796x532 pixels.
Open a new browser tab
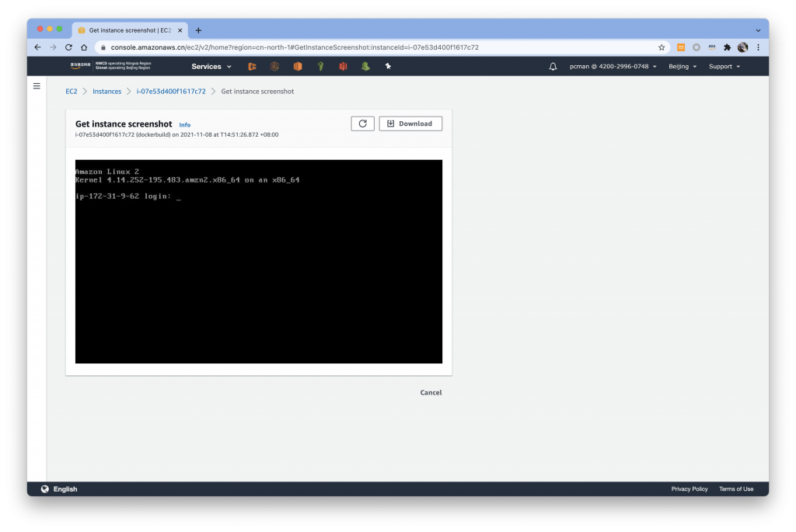coord(198,30)
